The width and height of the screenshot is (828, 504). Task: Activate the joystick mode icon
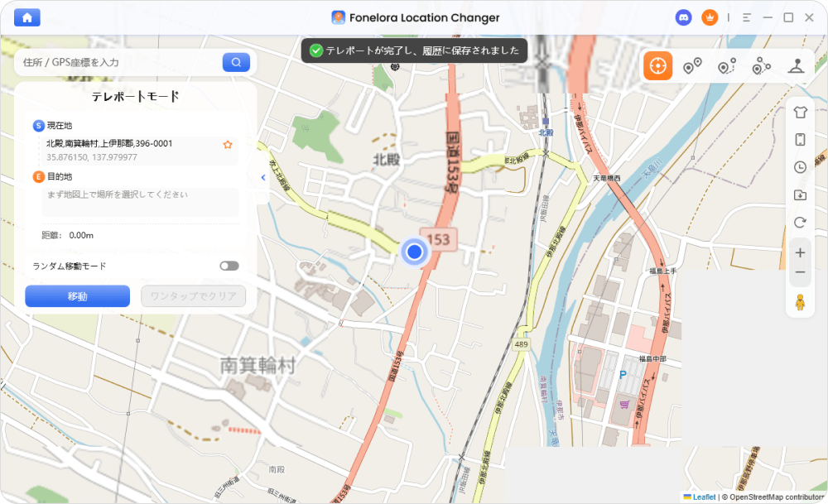tap(797, 66)
